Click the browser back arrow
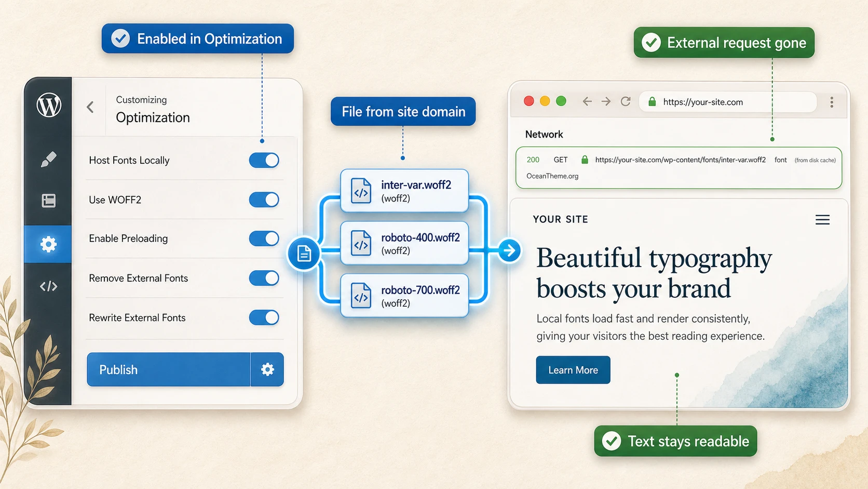Screen dimensions: 868x489 point(587,101)
